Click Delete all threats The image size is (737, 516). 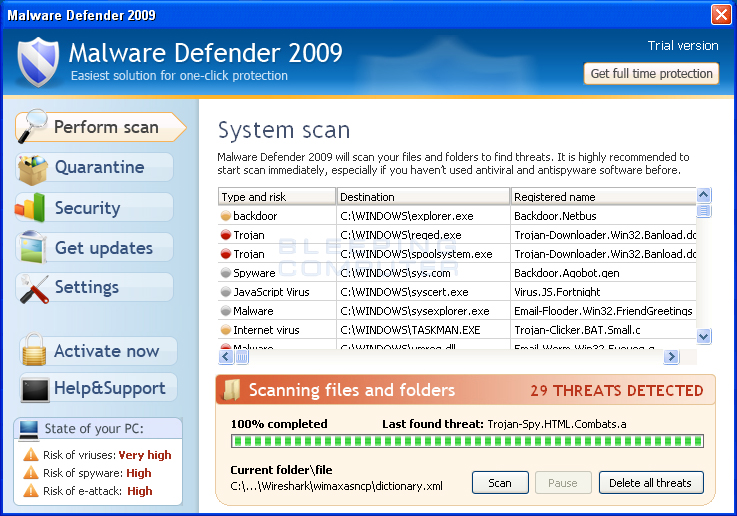coord(651,483)
